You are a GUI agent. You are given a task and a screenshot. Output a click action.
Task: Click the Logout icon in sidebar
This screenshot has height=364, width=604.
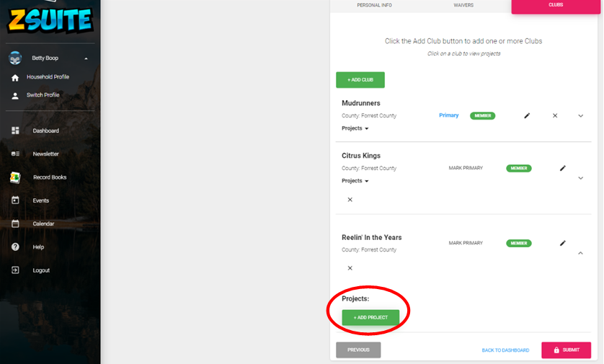coord(15,270)
